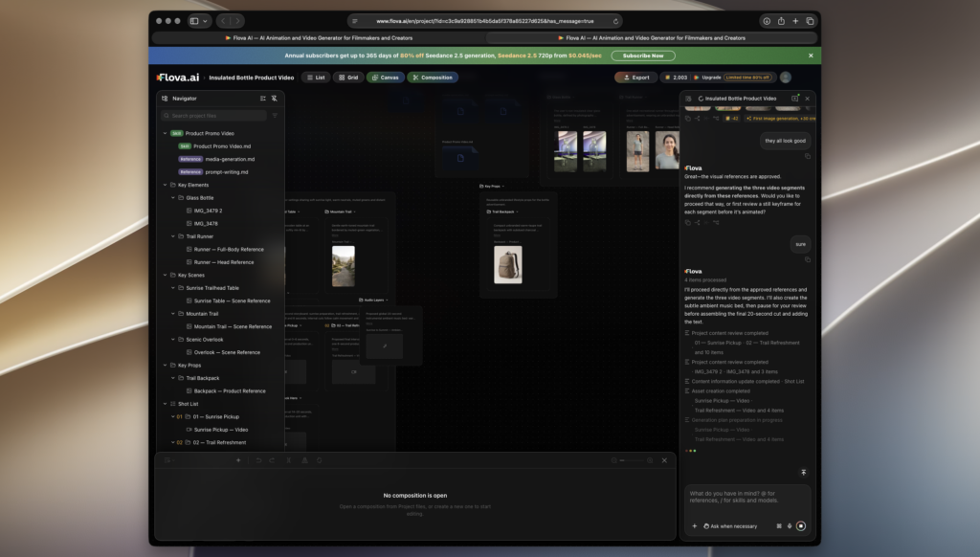The height and width of the screenshot is (557, 980).
Task: Open the chat history sidebar icon
Action: (x=688, y=99)
